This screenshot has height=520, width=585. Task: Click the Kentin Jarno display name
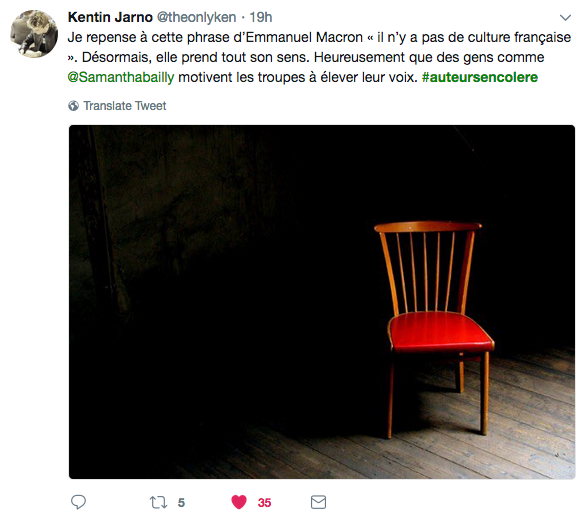pos(110,17)
